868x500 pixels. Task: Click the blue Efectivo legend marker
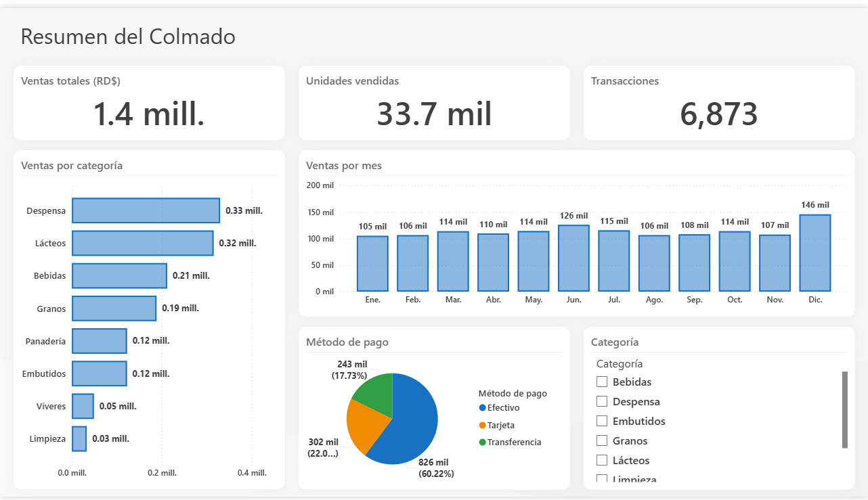[482, 408]
